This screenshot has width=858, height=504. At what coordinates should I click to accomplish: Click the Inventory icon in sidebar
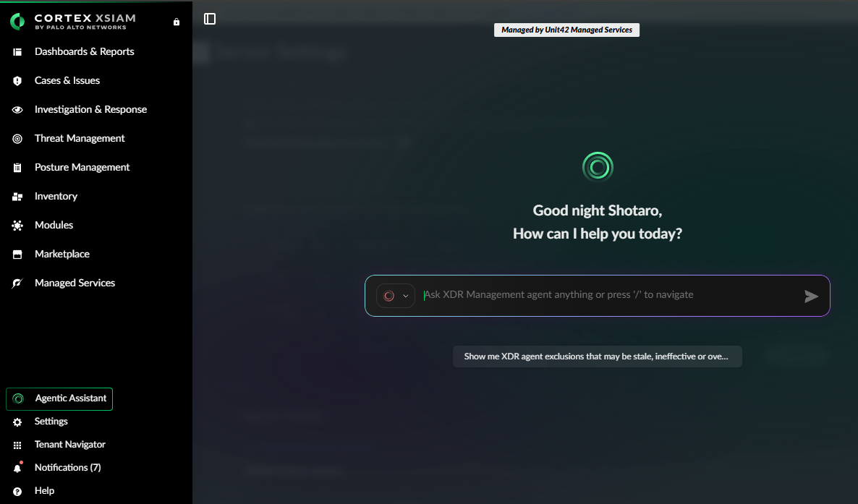(17, 197)
